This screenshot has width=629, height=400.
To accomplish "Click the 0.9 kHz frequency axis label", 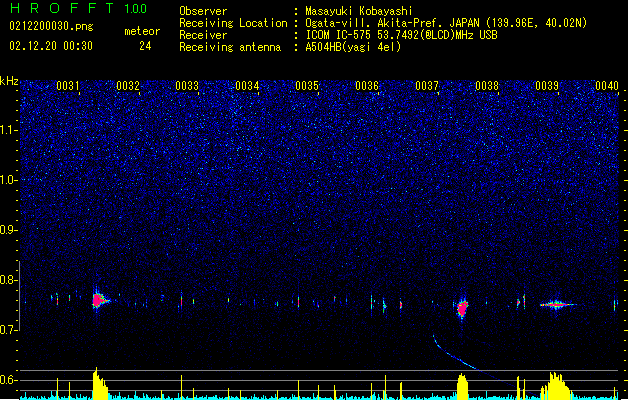I will pos(9,230).
